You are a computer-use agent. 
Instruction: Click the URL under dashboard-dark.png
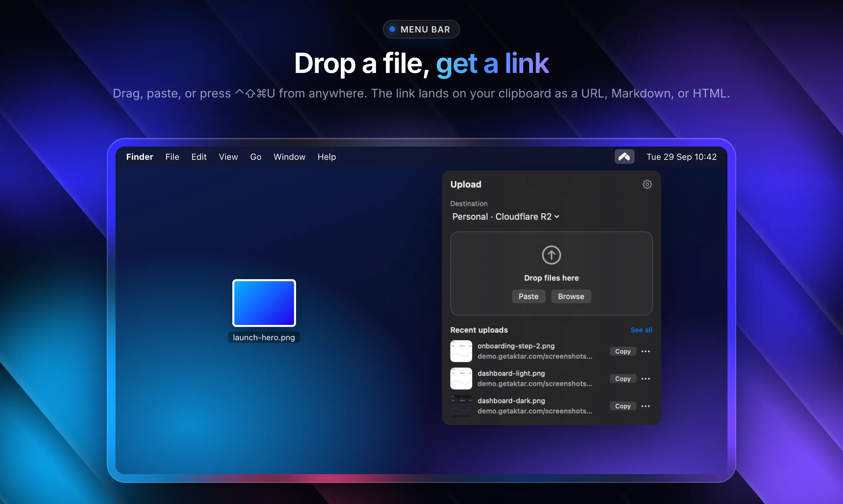coord(534,410)
